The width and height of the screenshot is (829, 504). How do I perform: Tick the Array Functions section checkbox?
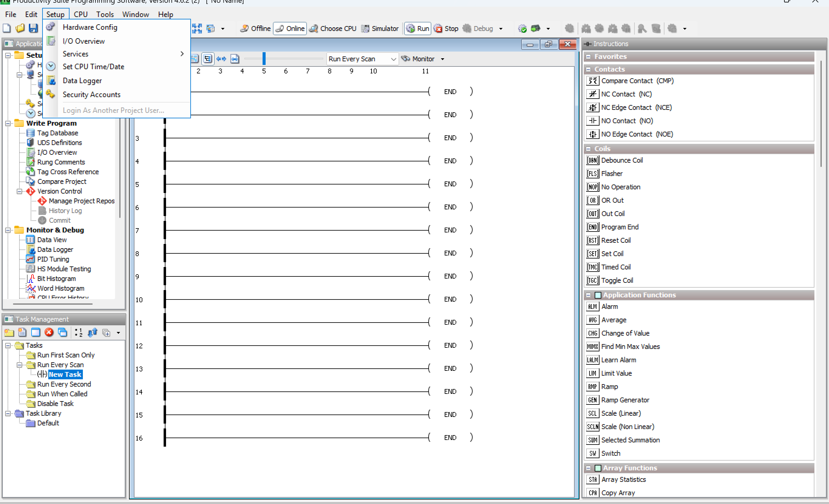coord(598,468)
